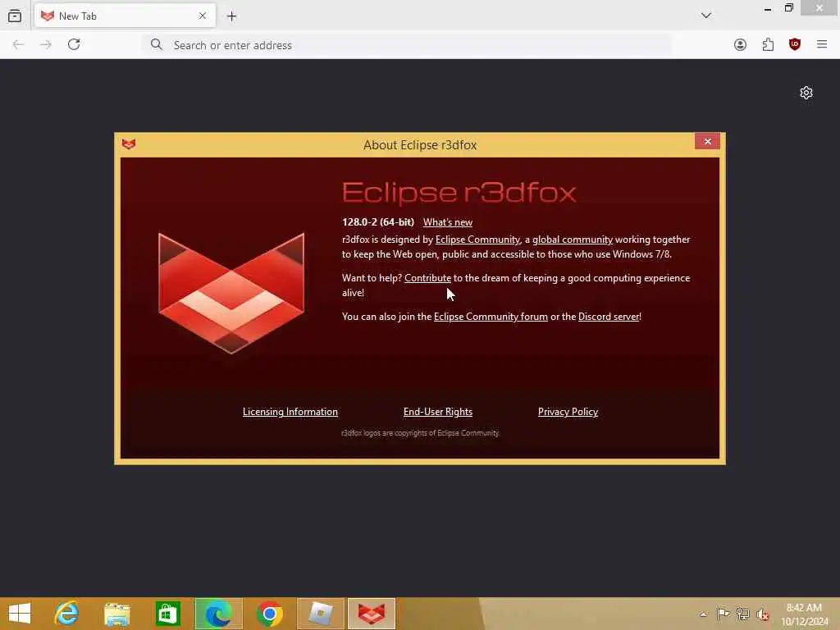Open Microsoft Edge from the taskbar
This screenshot has height=630, width=840.
(x=218, y=614)
